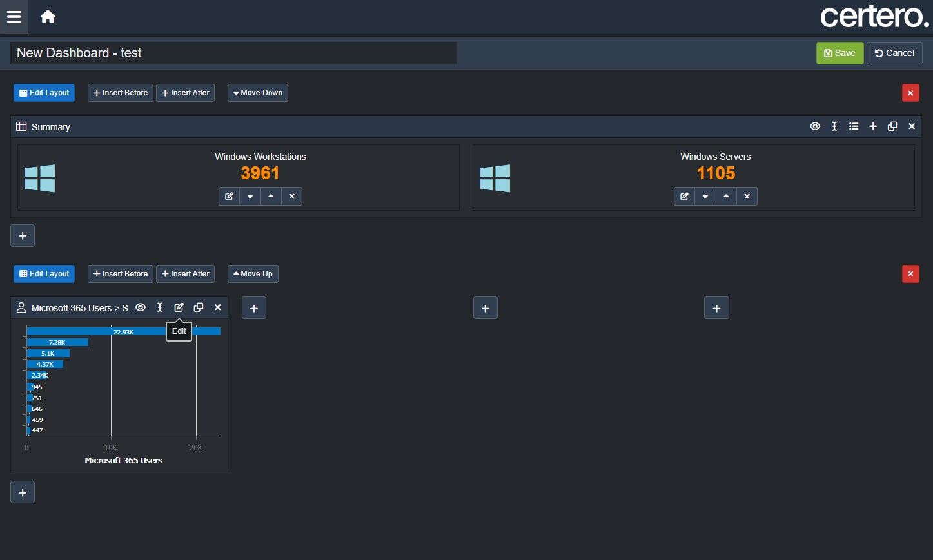Add widget in column adjacent to Microsoft 365 chart
The height and width of the screenshot is (560, 933).
(x=254, y=309)
